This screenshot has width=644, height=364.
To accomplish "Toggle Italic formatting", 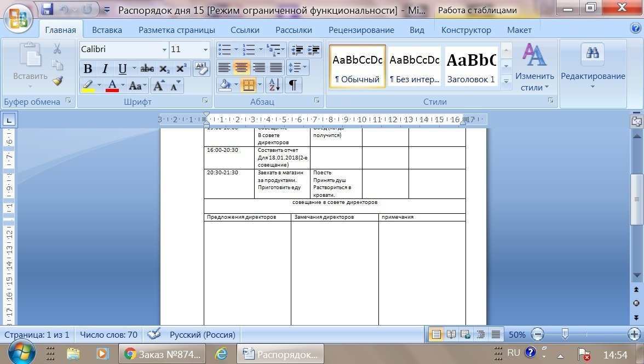I will click(x=104, y=69).
